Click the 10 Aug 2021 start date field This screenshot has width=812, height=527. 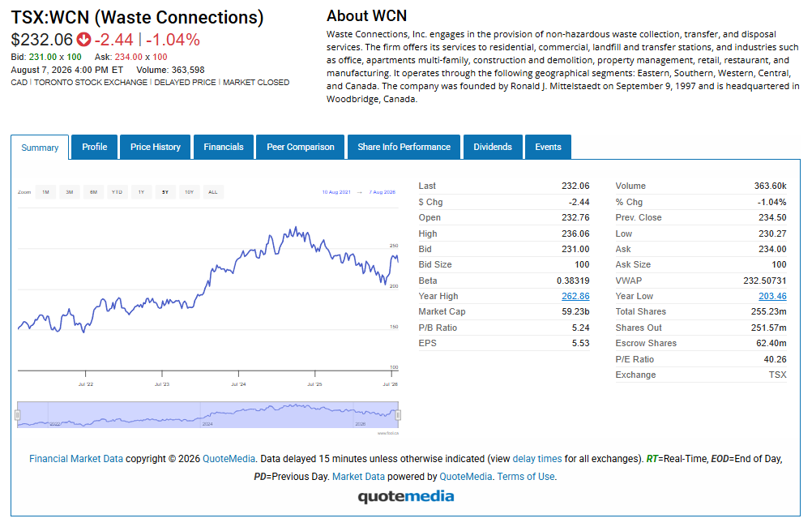(x=336, y=192)
